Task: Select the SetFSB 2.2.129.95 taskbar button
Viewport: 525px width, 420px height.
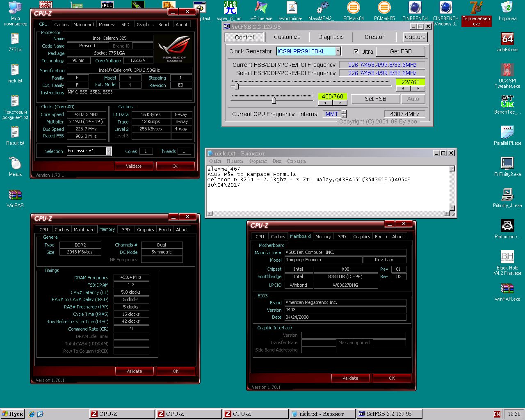Action: (389, 414)
